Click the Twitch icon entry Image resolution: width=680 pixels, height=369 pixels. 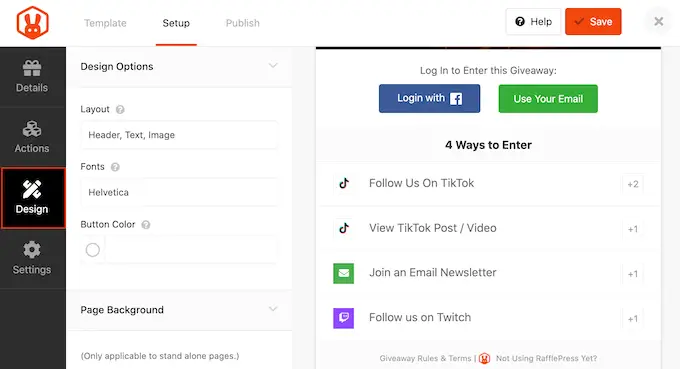[343, 318]
